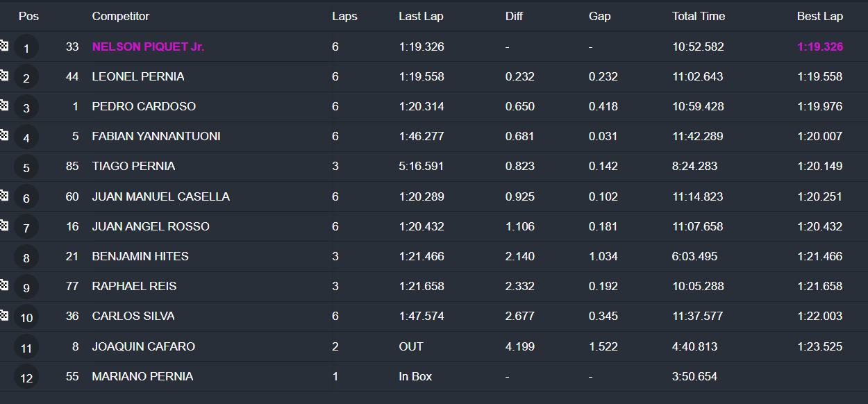The image size is (868, 404).
Task: Click the Last Lap column header
Action: 421,16
